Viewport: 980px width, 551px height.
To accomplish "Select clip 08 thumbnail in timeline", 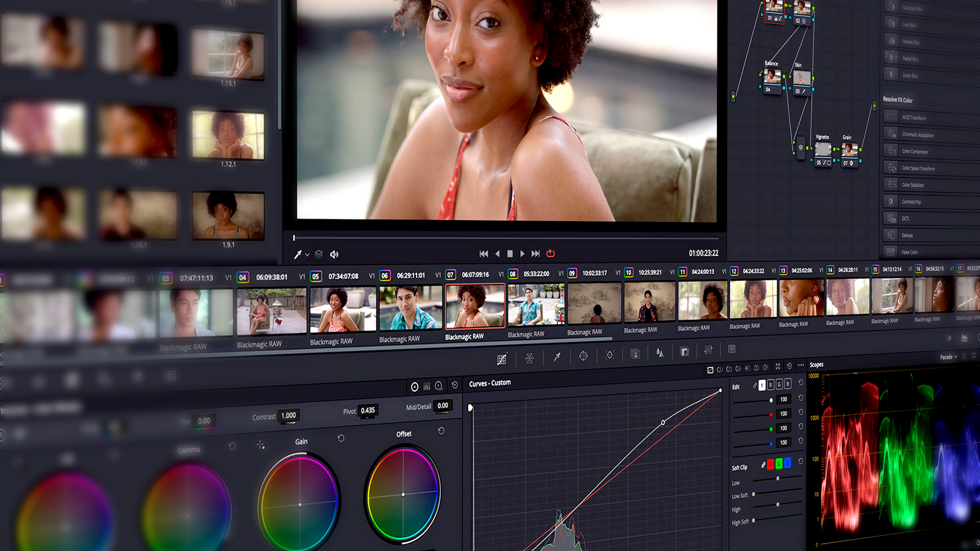I will pyautogui.click(x=535, y=305).
